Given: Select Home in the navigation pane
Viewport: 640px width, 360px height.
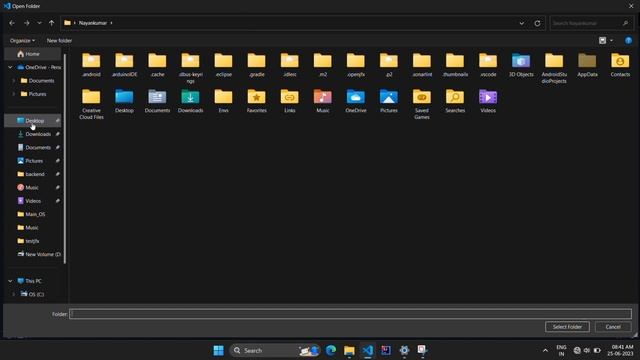Looking at the screenshot, I should 33,54.
